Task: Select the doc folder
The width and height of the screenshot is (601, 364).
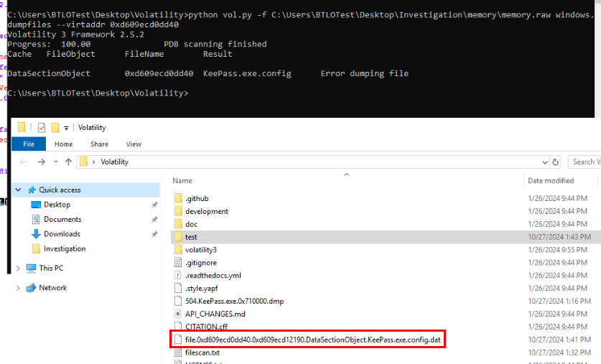Action: (191, 224)
